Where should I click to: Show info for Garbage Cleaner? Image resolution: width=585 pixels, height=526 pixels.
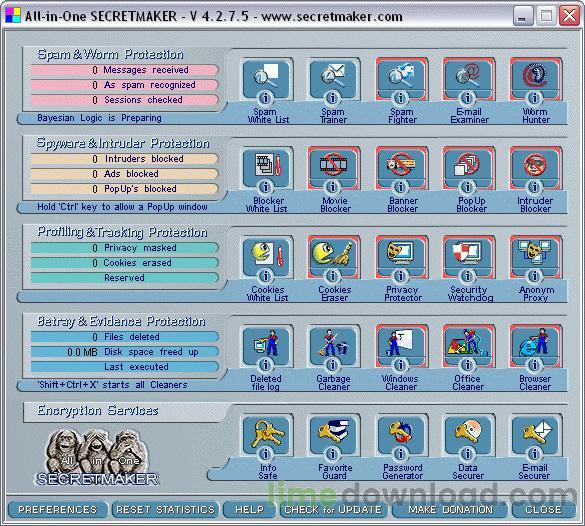[333, 365]
